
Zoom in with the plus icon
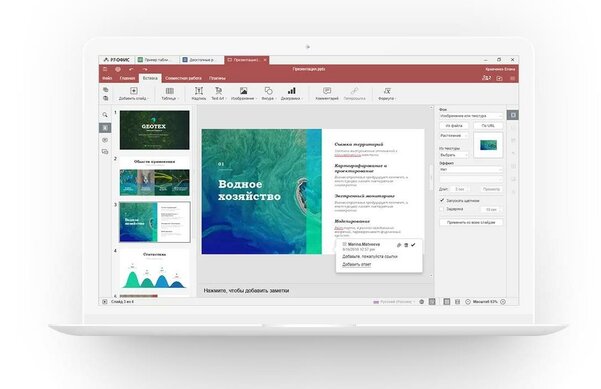(503, 302)
